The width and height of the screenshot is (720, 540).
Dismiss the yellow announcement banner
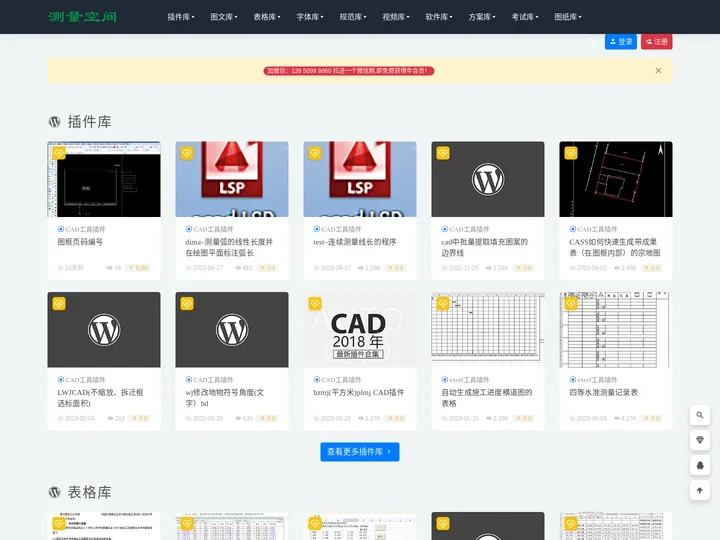tap(658, 71)
